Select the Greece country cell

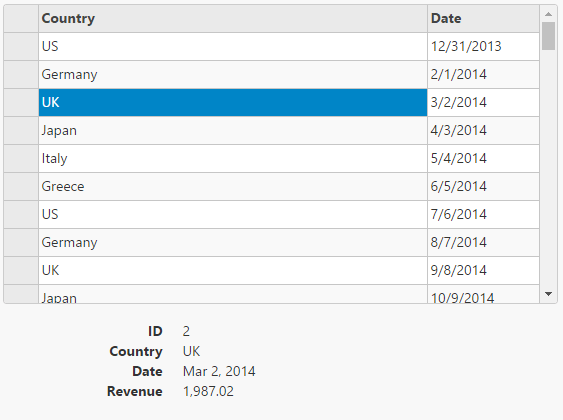233,187
